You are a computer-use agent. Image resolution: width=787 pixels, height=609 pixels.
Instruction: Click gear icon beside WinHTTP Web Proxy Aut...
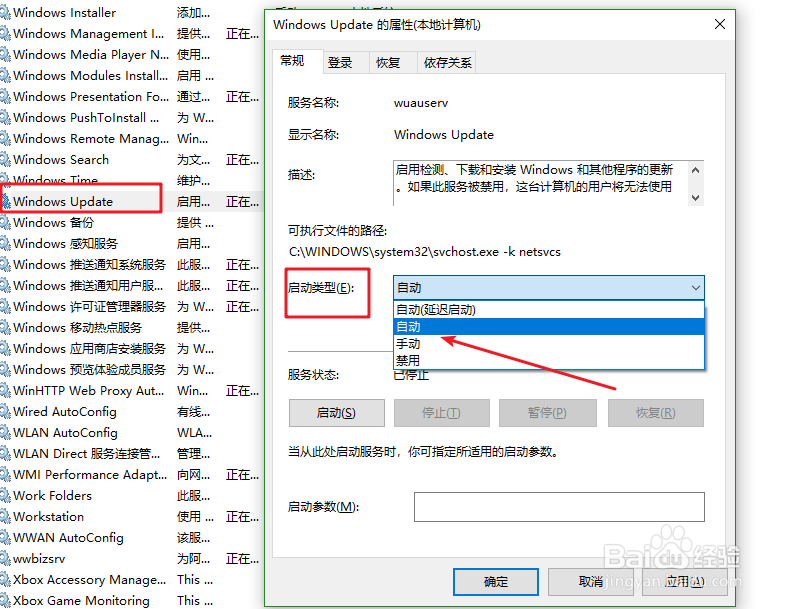tap(6, 391)
